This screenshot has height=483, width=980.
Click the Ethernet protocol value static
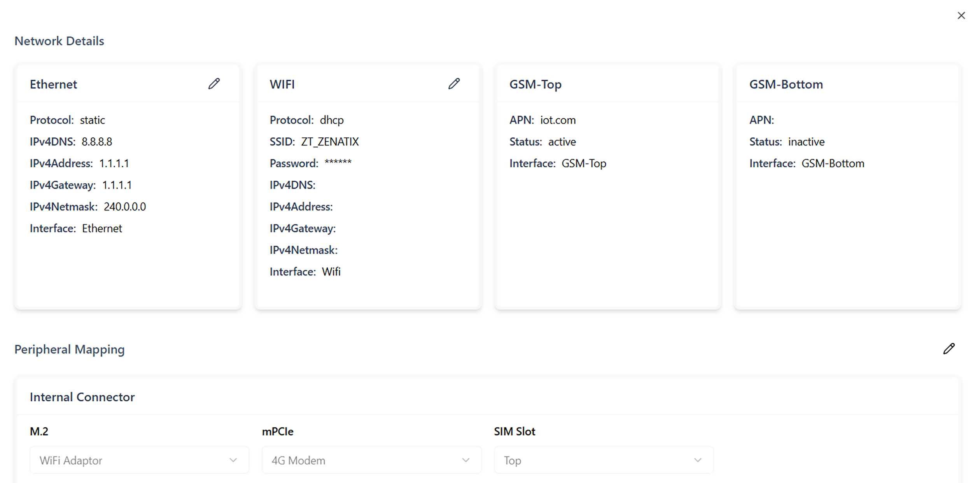pos(92,120)
